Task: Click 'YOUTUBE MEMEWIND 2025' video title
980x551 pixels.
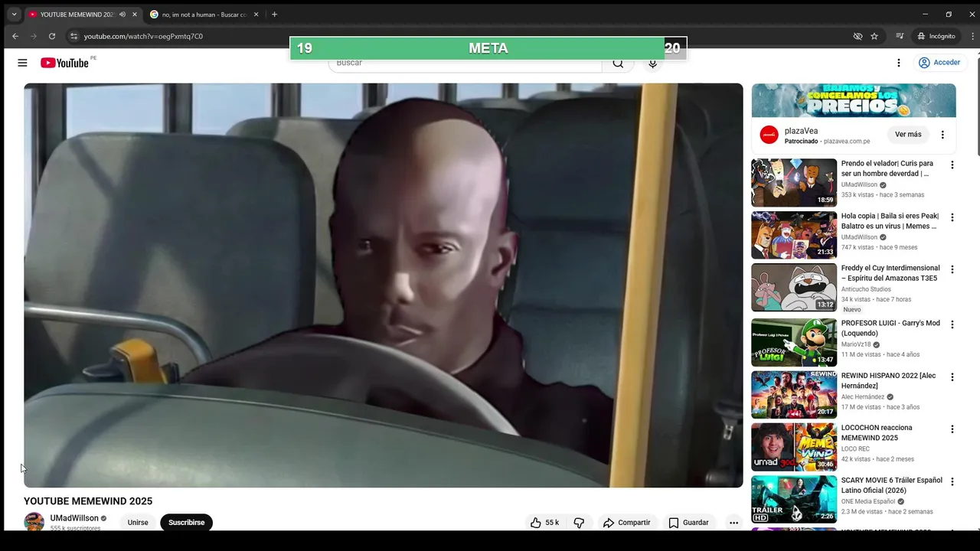Action: click(x=88, y=501)
